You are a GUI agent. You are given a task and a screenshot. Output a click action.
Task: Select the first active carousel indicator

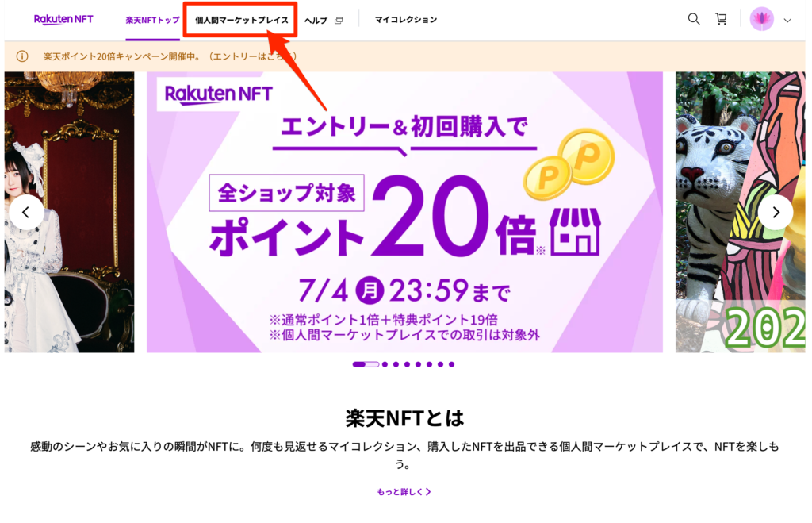point(366,364)
